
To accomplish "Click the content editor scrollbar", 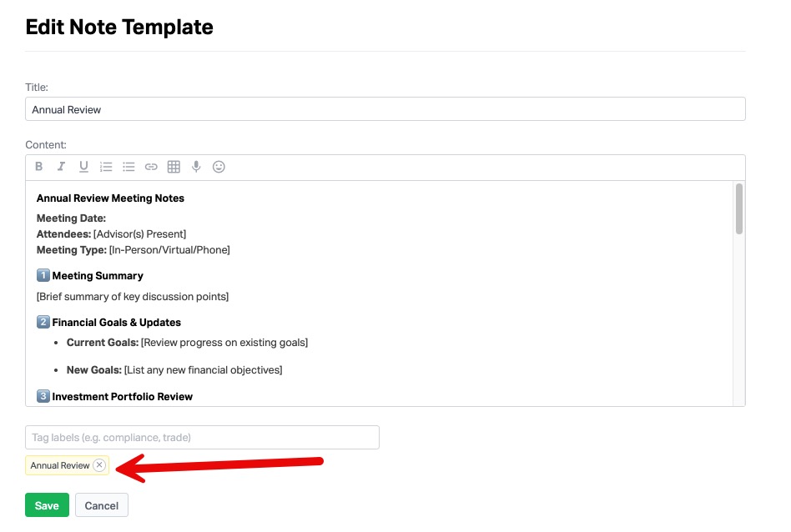I will point(739,208).
